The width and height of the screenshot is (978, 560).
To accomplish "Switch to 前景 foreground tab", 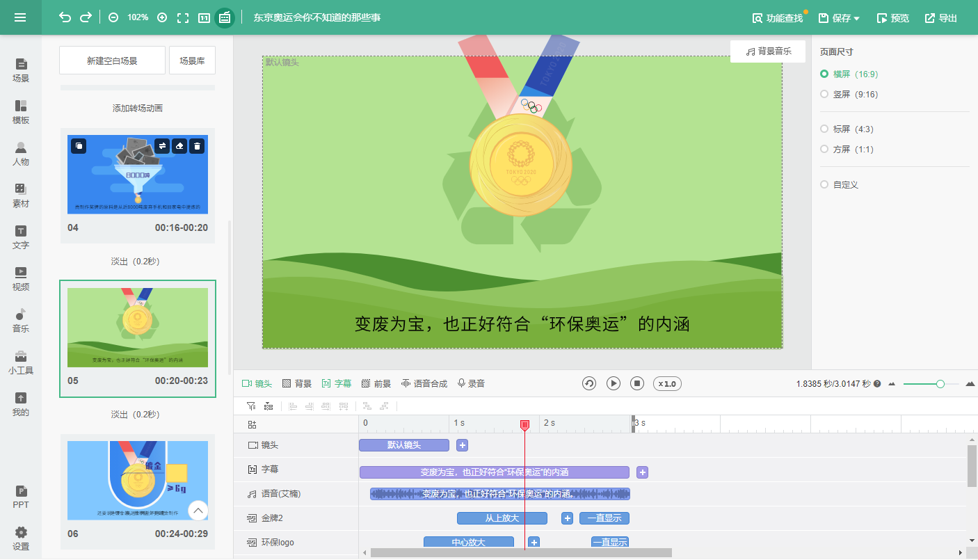I will [376, 383].
